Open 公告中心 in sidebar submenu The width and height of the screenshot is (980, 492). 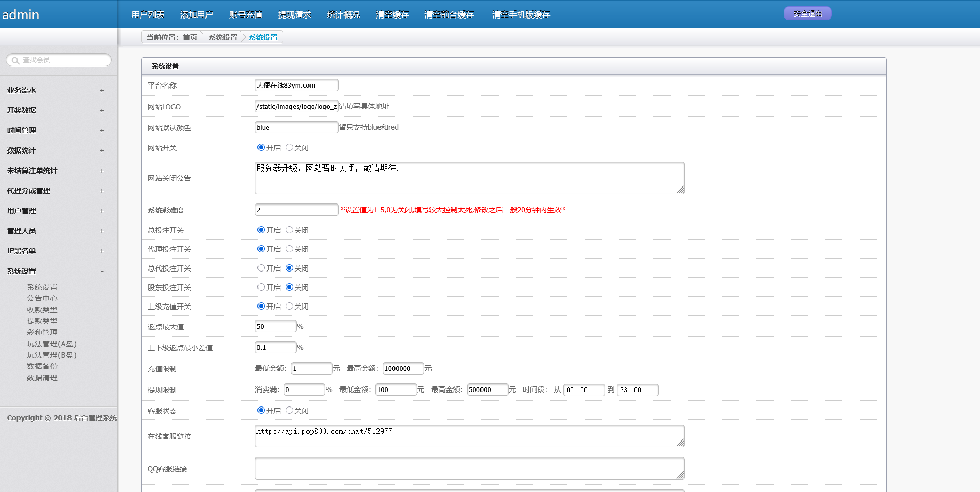(42, 298)
